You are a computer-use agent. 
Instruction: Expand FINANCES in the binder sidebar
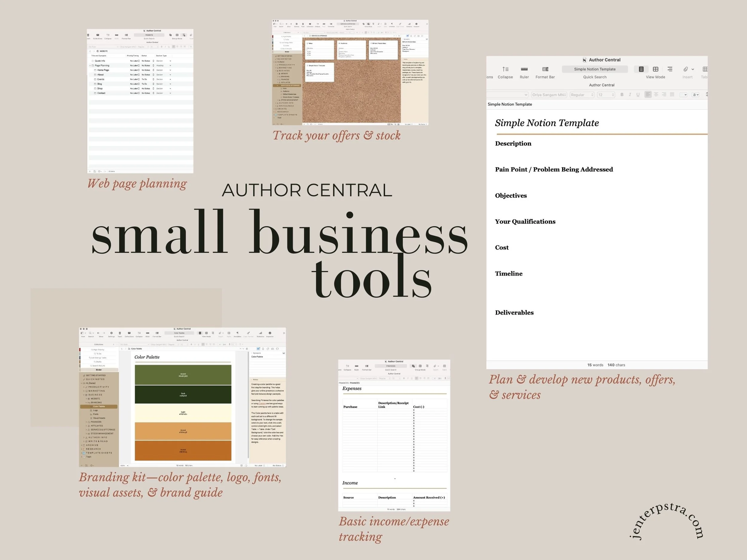click(x=86, y=422)
